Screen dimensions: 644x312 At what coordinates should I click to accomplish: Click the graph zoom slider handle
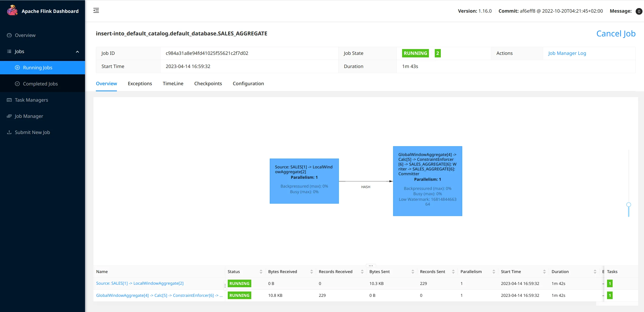pyautogui.click(x=629, y=205)
